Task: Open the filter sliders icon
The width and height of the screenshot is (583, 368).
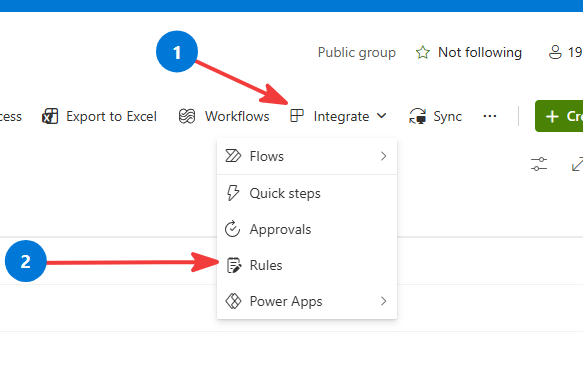Action: click(539, 164)
